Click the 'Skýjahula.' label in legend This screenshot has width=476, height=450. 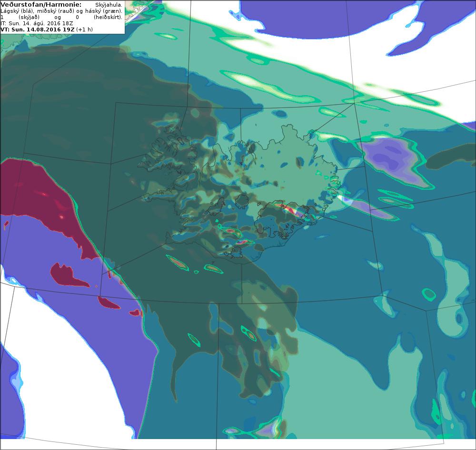109,5
